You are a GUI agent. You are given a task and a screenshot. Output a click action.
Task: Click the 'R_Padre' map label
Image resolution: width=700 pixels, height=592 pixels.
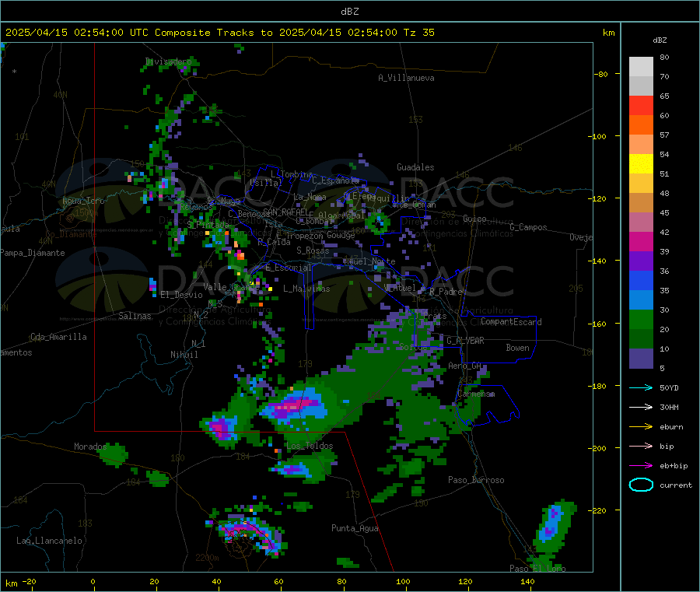point(446,292)
